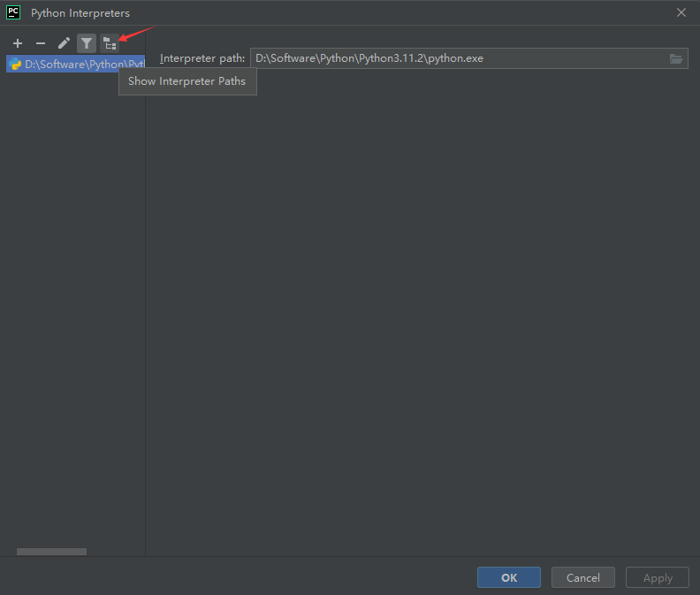Image resolution: width=700 pixels, height=595 pixels.
Task: Click the Apply button
Action: click(658, 577)
